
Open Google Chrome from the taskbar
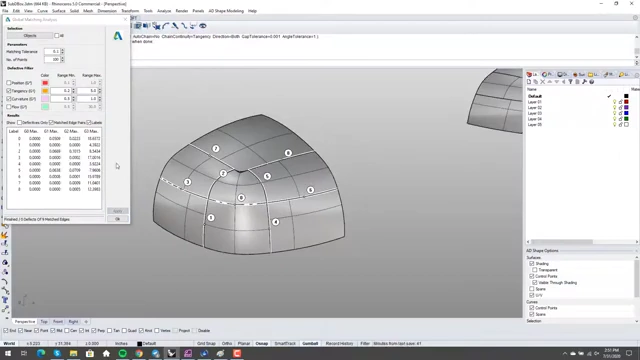pyautogui.click(x=139, y=353)
